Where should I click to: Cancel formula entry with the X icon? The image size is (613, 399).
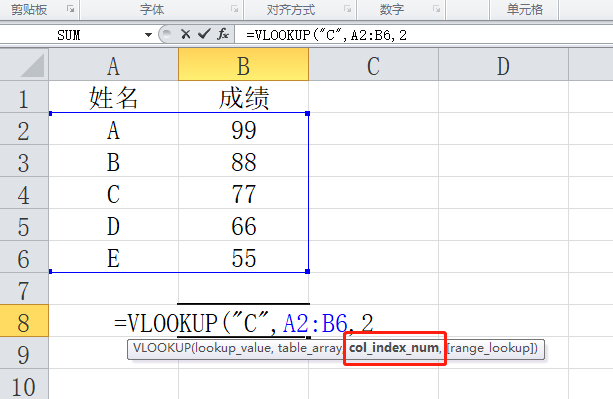pos(186,34)
